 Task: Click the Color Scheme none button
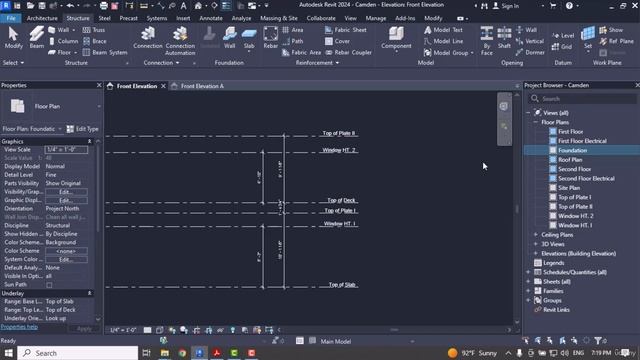click(x=66, y=251)
